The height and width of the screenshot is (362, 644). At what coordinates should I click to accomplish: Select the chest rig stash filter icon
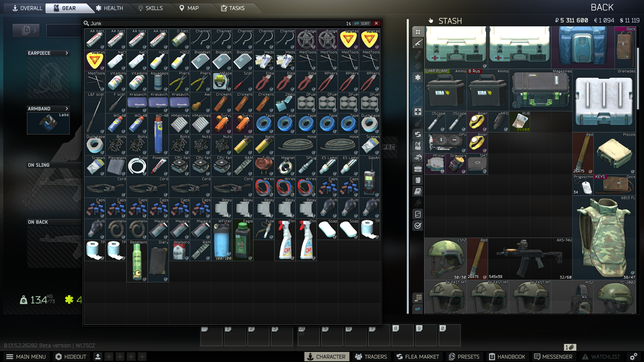pos(418,146)
